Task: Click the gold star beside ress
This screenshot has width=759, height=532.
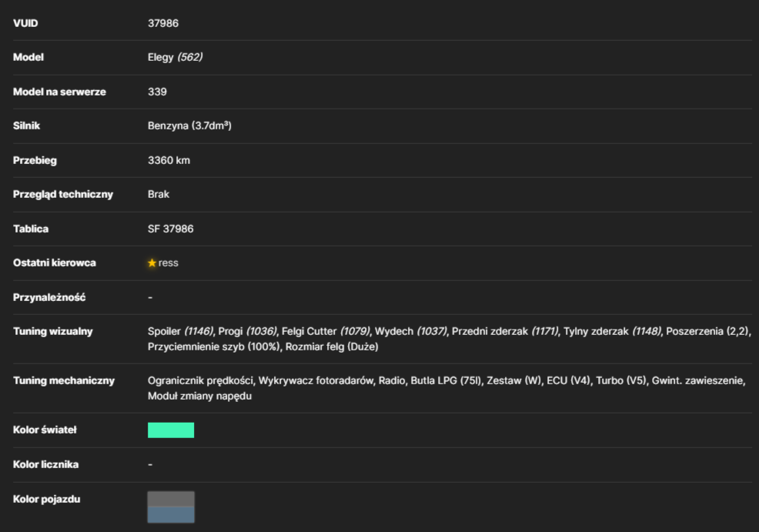Action: point(152,263)
